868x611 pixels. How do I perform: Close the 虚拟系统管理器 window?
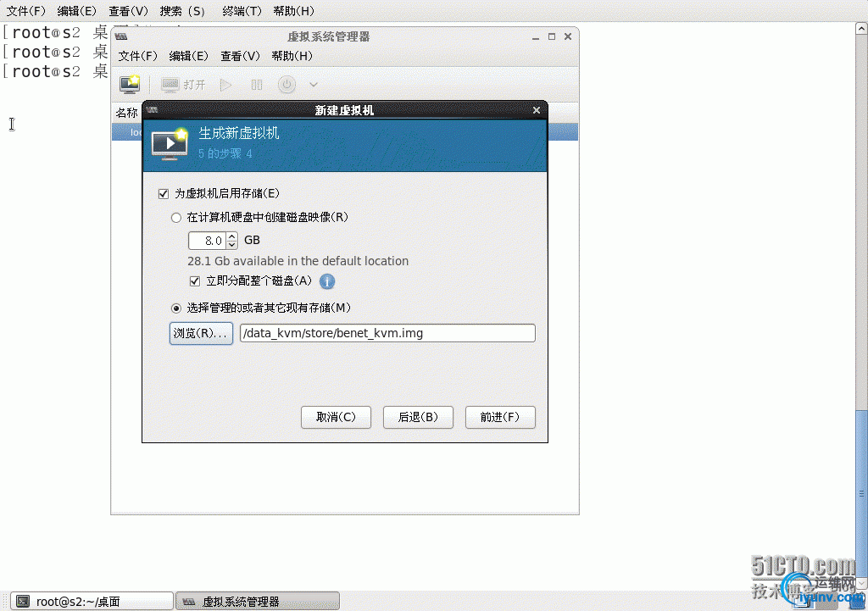[568, 36]
